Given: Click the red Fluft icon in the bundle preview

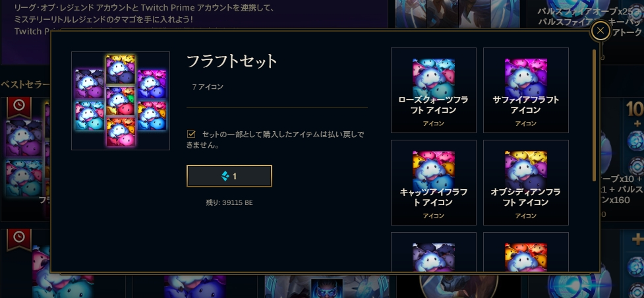Looking at the screenshot, I should pos(121,132).
